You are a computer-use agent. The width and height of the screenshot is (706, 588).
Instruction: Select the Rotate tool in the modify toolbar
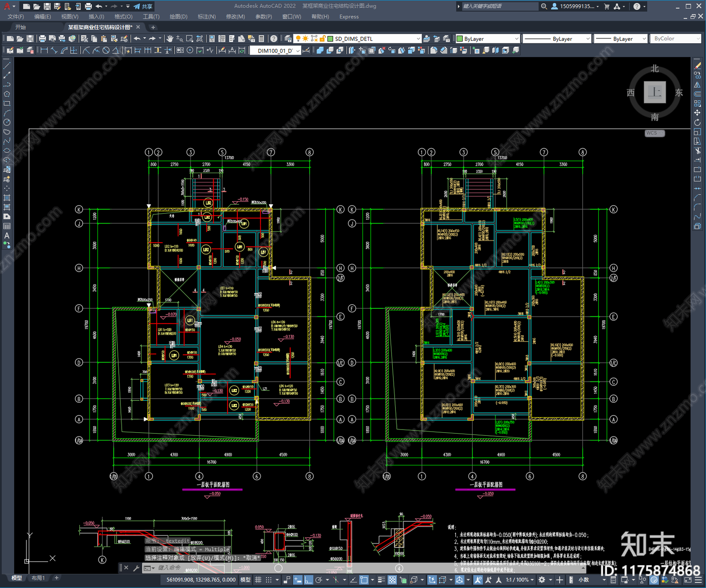698,122
